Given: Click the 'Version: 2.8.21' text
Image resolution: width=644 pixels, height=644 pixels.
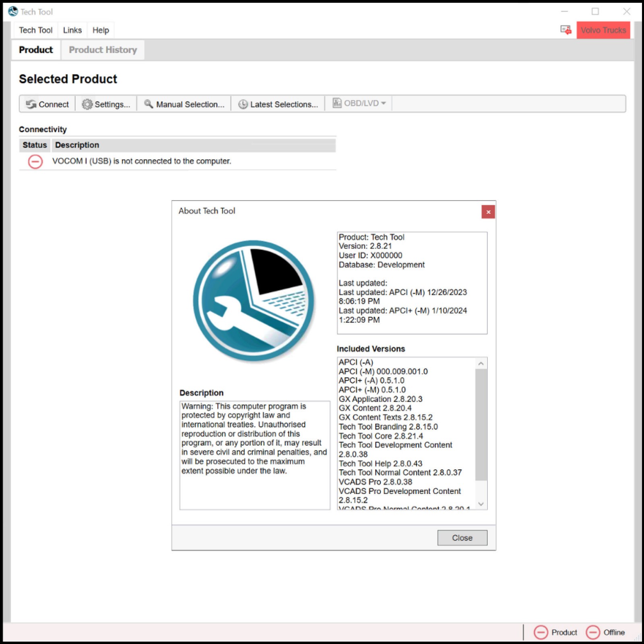Looking at the screenshot, I should coord(365,246).
